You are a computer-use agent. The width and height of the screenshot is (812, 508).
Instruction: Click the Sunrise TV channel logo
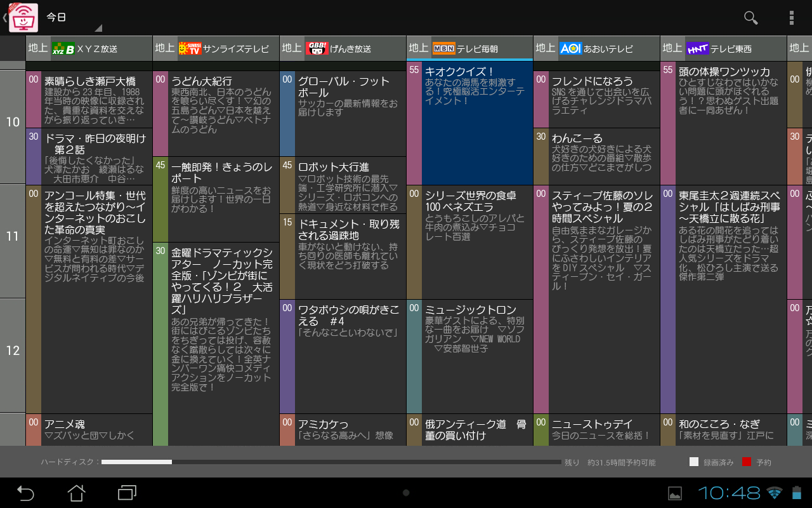190,48
